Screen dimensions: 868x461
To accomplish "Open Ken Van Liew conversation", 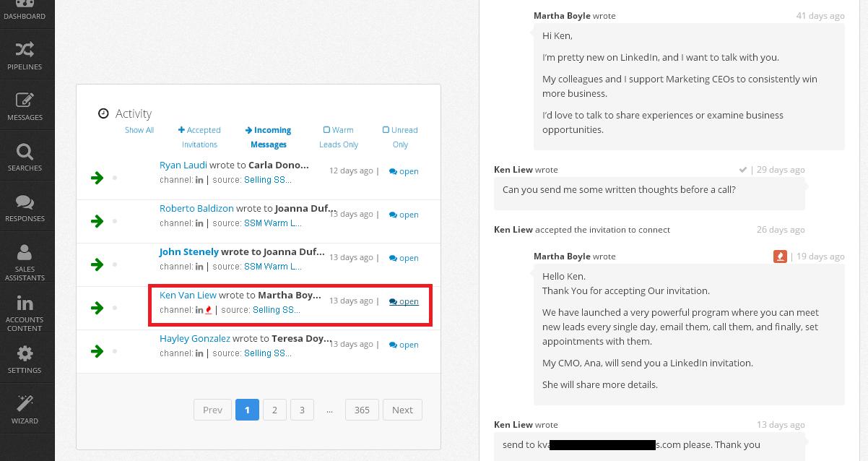I will 404,302.
